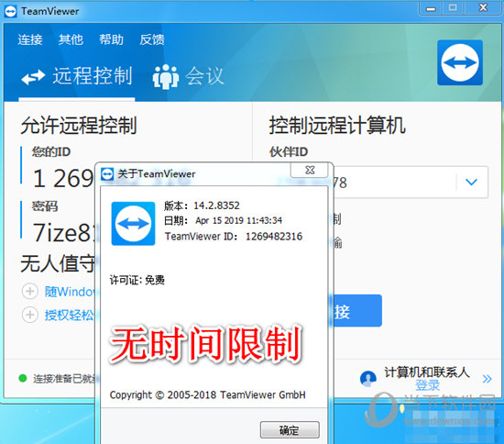Switch to the 会议 tab
504x444 pixels.
(189, 76)
